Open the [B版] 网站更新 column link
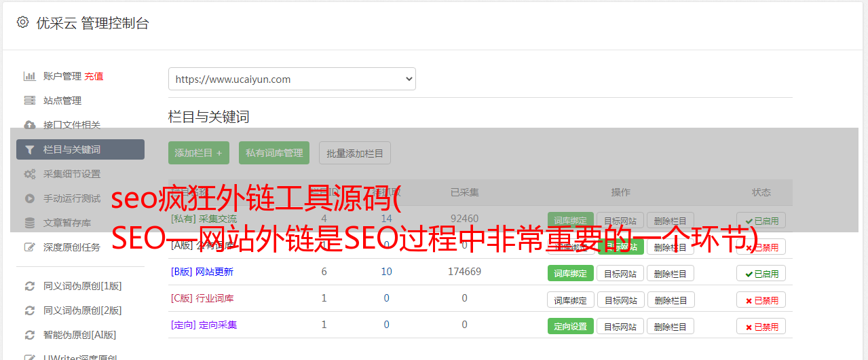The height and width of the screenshot is (360, 868). (202, 272)
